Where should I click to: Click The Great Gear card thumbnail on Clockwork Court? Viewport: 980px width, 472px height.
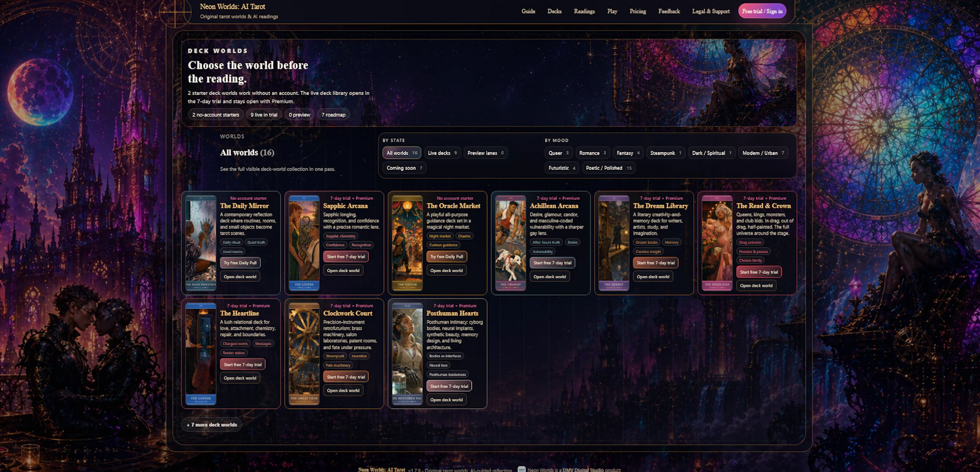[x=304, y=354]
